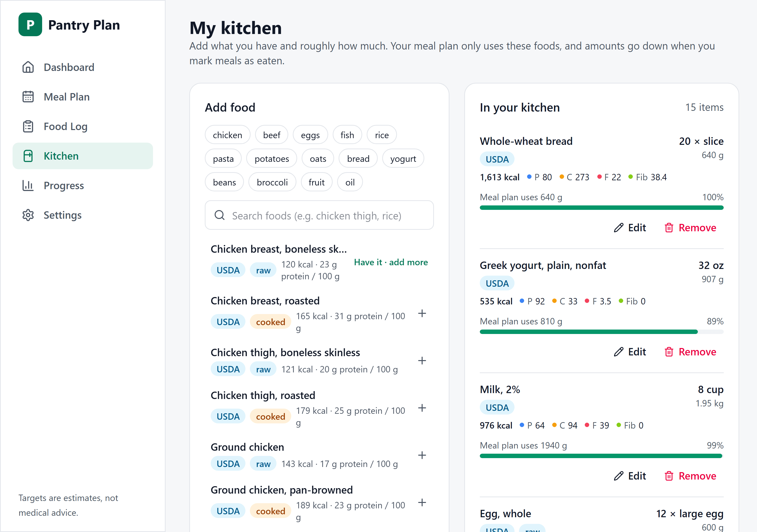The height and width of the screenshot is (532, 757).
Task: Remove Whole-wheat bread from kitchen
Action: 690,228
